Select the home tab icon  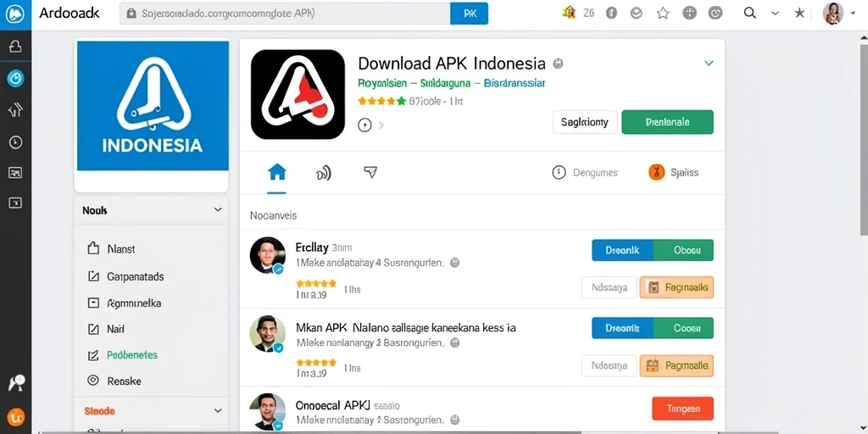point(277,173)
